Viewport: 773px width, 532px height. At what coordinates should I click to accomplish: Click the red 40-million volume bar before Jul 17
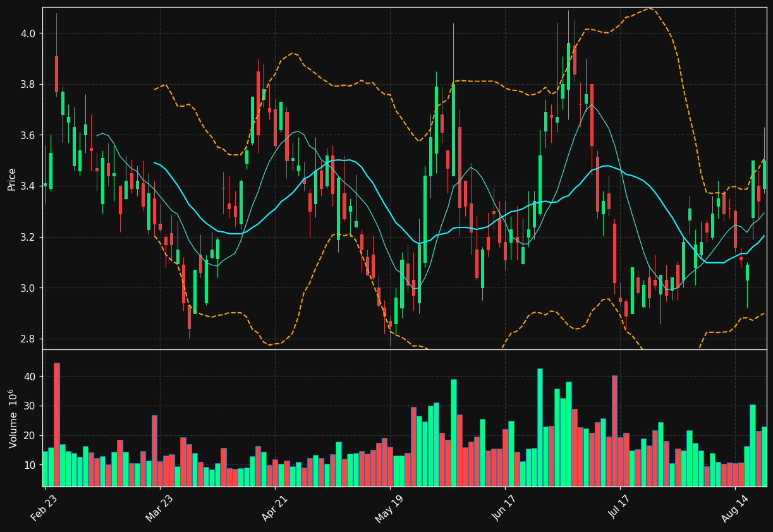click(x=614, y=431)
